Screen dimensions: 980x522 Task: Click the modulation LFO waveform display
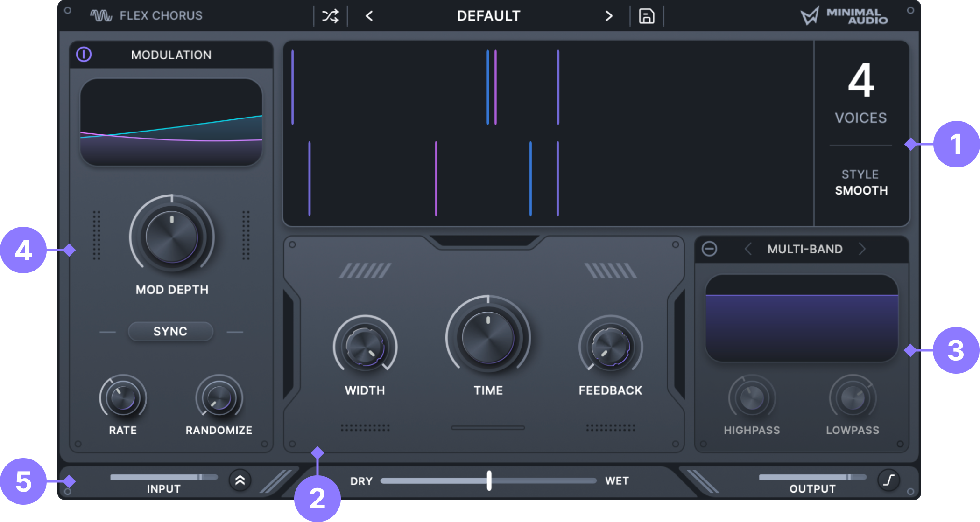(x=171, y=122)
